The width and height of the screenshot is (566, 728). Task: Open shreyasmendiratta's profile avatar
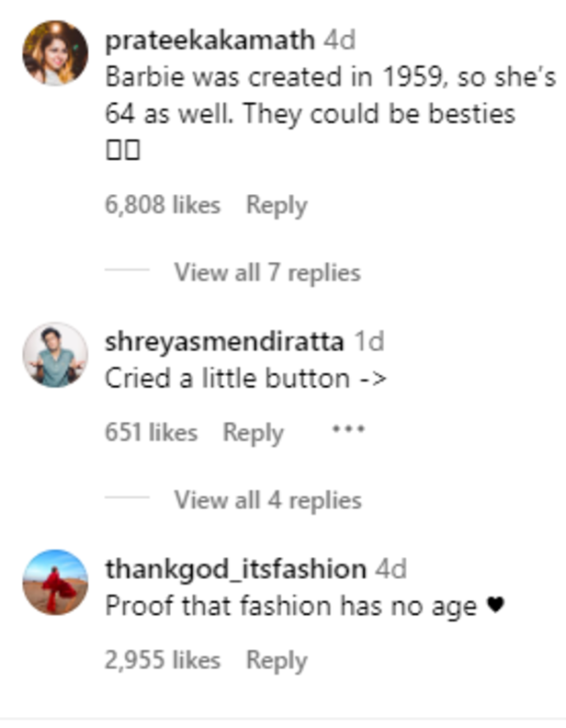click(55, 355)
